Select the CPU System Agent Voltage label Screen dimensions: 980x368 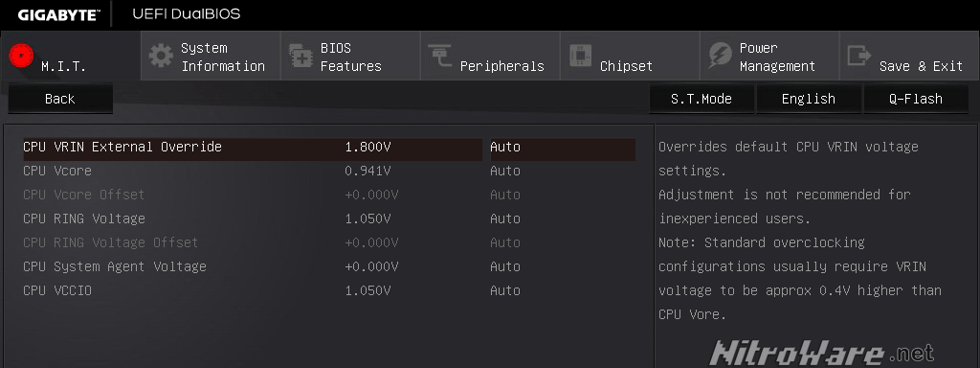coord(115,266)
